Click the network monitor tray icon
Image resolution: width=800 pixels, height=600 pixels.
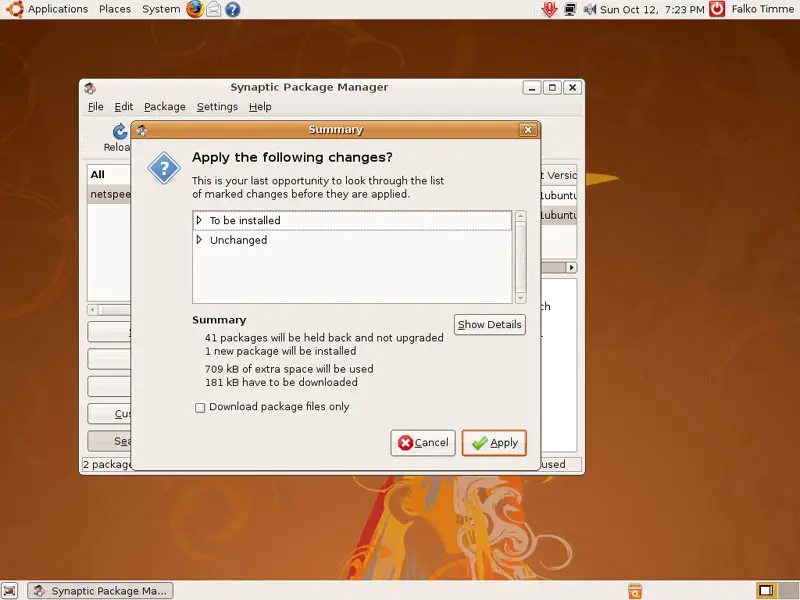570,9
